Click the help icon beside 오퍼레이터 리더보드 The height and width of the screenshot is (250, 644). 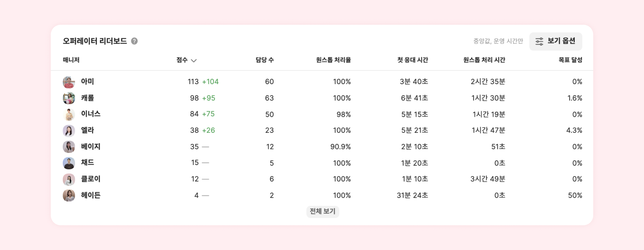135,41
